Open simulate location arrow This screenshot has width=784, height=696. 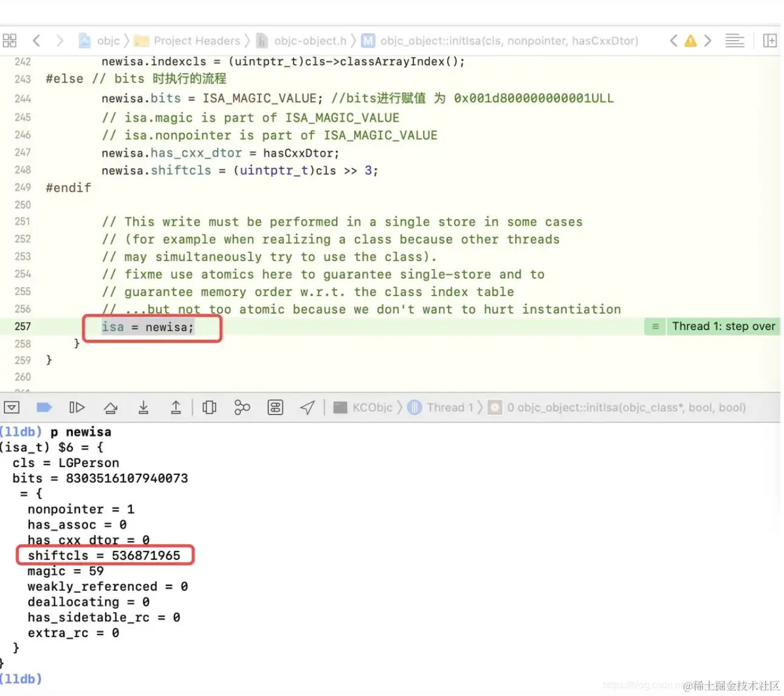308,408
